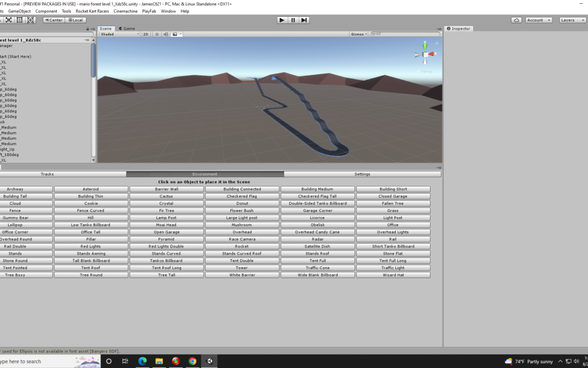Image resolution: width=588 pixels, height=368 pixels.
Task: Switch to the Settings tab
Action: coord(362,174)
